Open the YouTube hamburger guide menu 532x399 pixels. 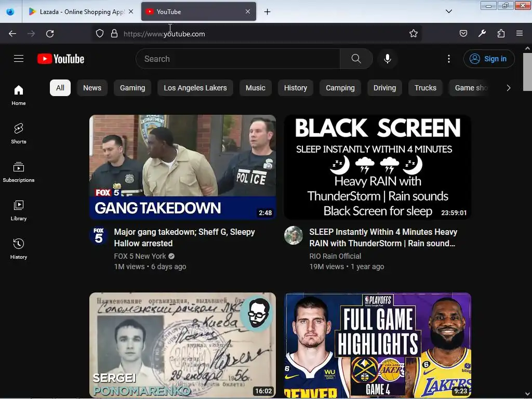tap(19, 59)
